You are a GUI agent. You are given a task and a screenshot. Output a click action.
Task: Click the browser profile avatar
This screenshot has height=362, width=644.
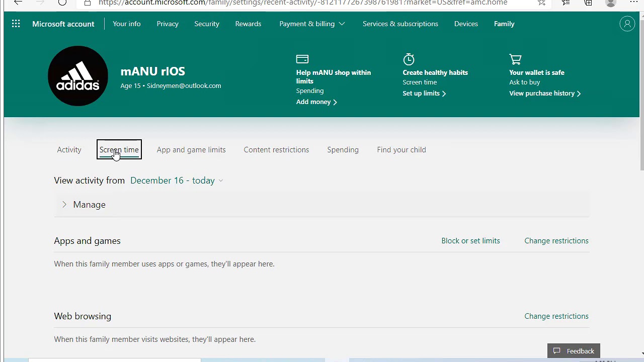[x=610, y=3]
